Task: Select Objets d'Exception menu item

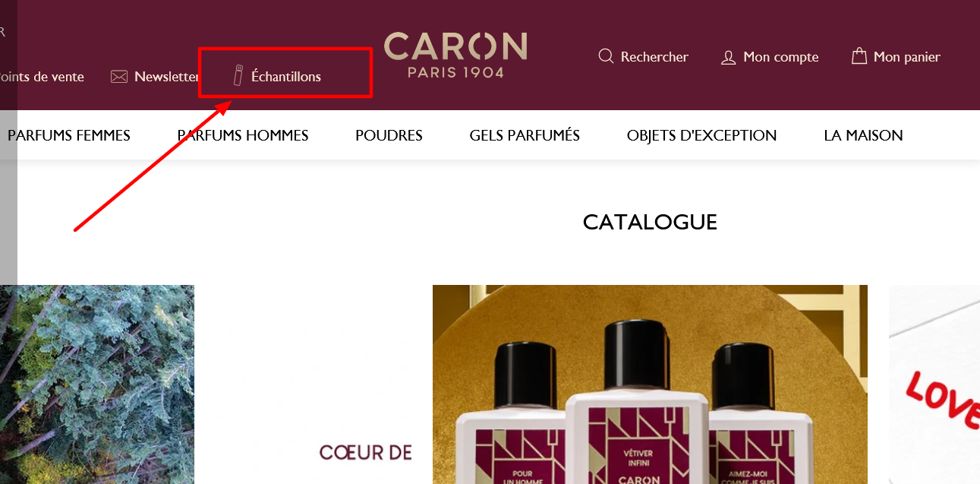Action: pyautogui.click(x=701, y=135)
